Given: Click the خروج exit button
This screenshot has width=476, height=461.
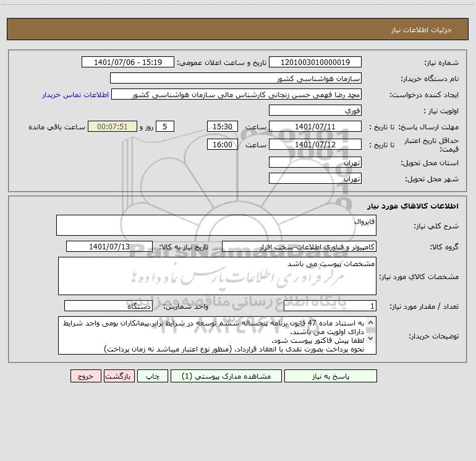Looking at the screenshot, I should tap(85, 376).
